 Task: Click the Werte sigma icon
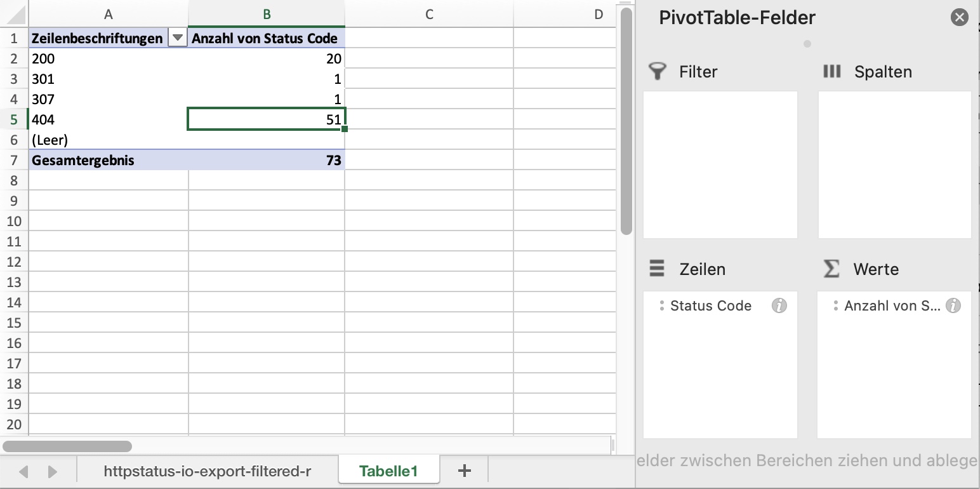point(831,269)
